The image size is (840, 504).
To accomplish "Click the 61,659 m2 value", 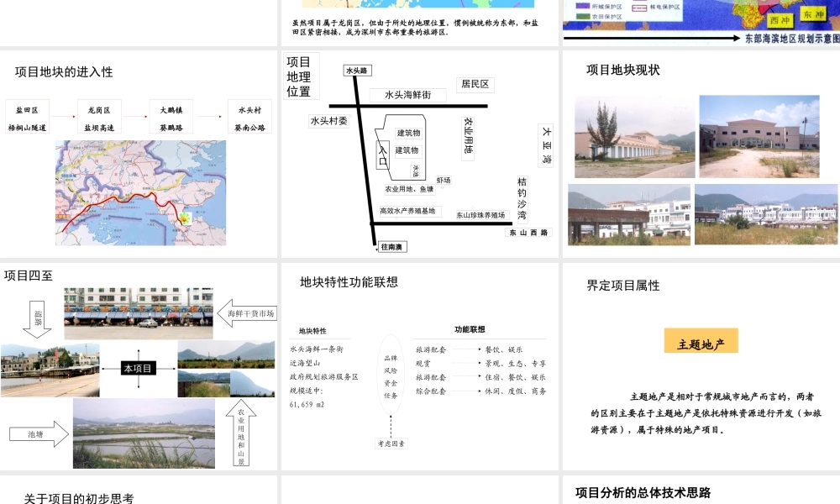I will point(307,405).
